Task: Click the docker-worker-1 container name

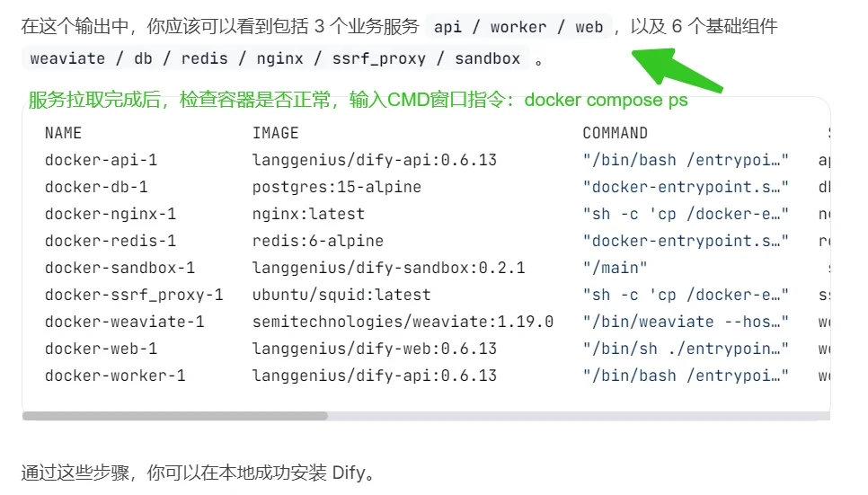Action: pos(115,376)
